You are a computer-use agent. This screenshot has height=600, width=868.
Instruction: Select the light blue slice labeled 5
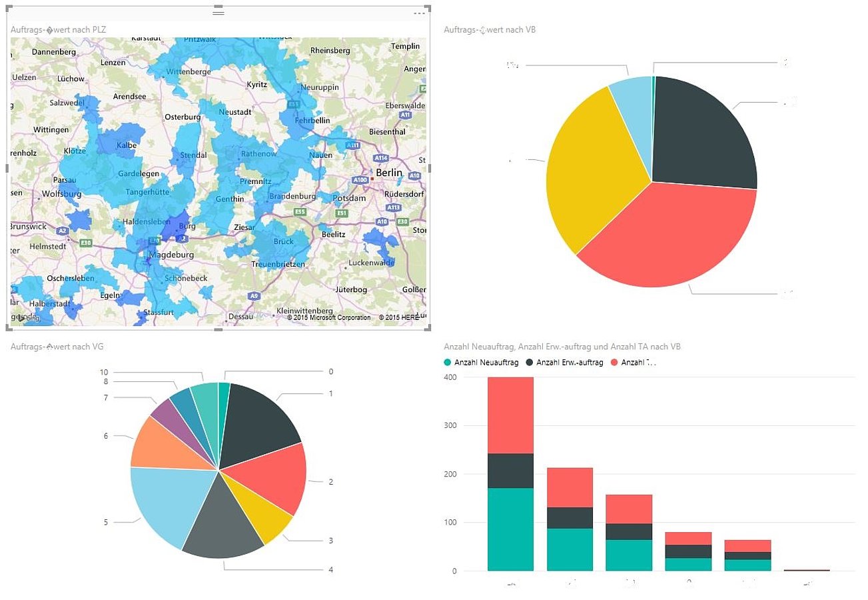click(163, 503)
